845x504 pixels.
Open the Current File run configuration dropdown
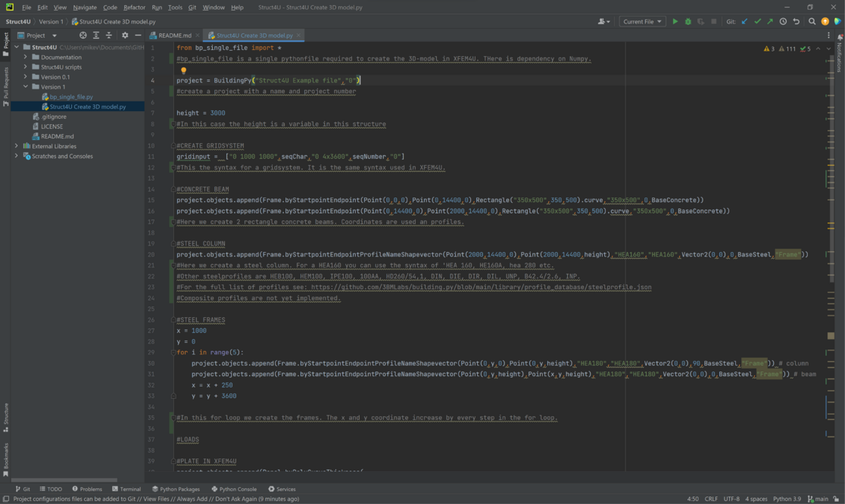(x=642, y=21)
